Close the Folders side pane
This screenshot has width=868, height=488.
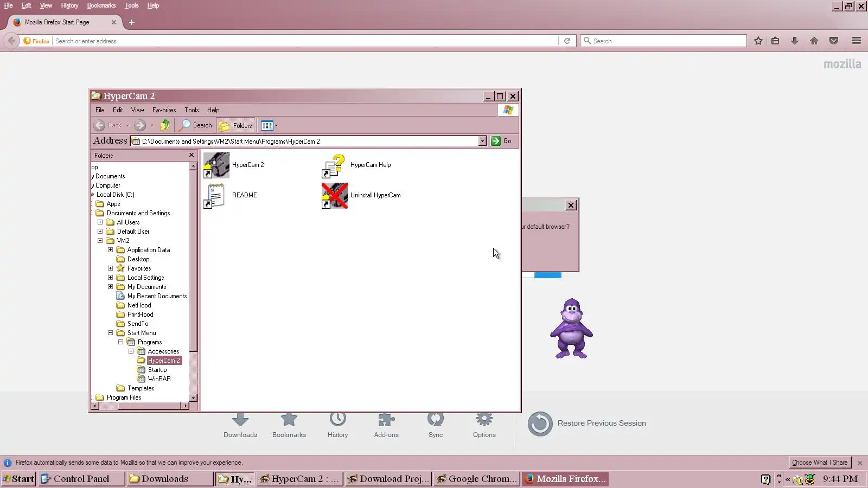[x=192, y=155]
